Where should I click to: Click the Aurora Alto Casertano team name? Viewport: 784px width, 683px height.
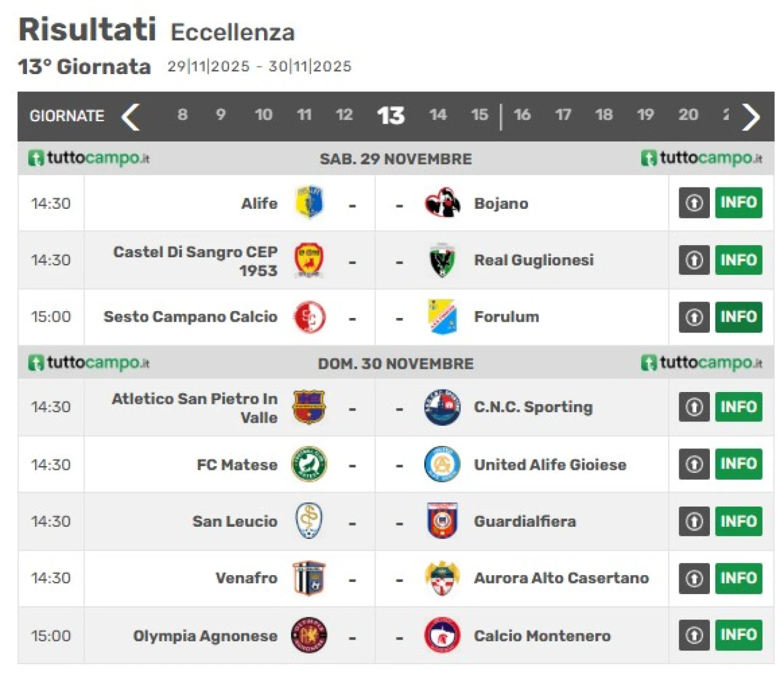pyautogui.click(x=561, y=578)
